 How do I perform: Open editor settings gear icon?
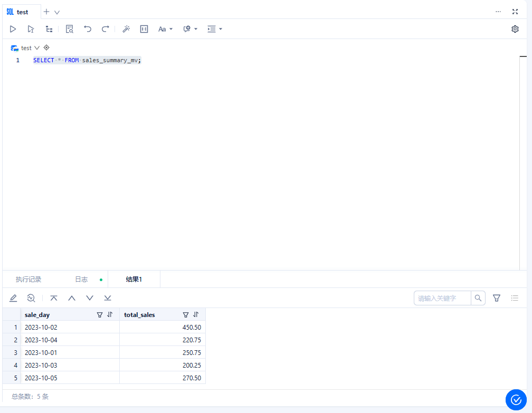[x=515, y=29]
